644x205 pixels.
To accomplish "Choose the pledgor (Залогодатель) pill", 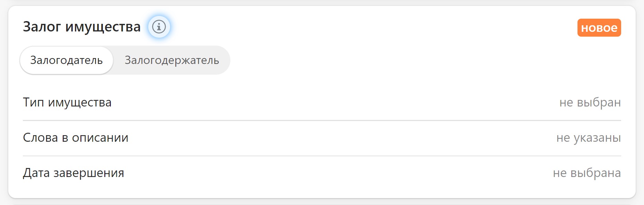I will click(67, 60).
